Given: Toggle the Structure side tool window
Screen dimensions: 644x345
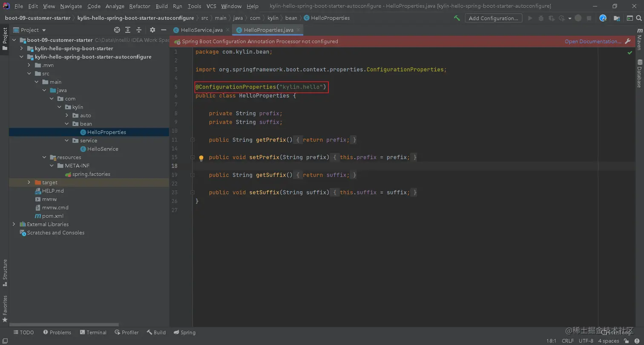Looking at the screenshot, I should tap(5, 272).
